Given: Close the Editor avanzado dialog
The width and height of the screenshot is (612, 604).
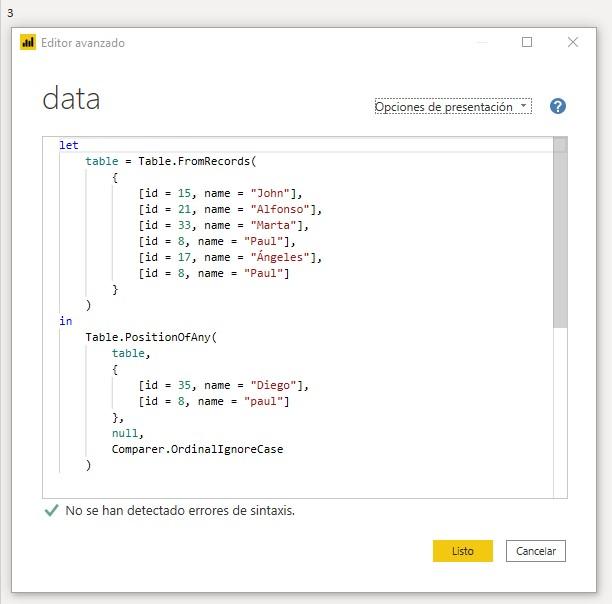Looking at the screenshot, I should [x=573, y=42].
